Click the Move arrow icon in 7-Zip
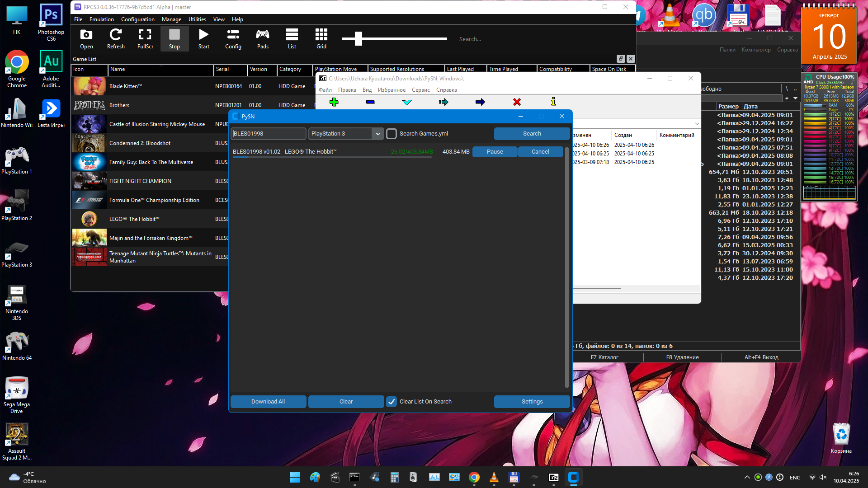The height and width of the screenshot is (488, 868). click(480, 102)
